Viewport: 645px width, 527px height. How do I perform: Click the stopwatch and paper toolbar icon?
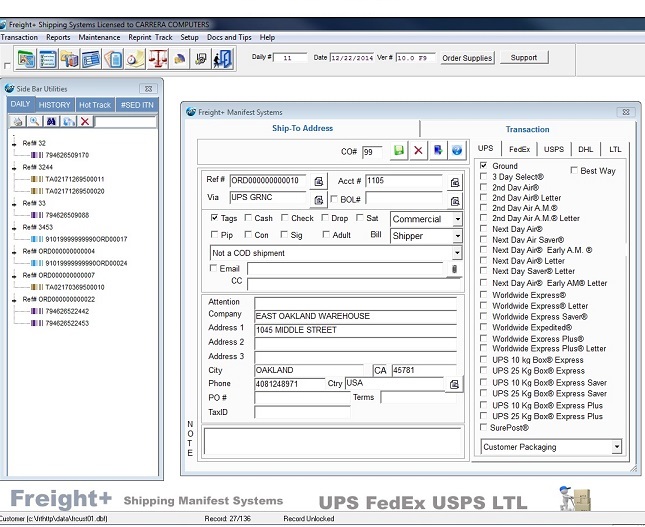135,59
